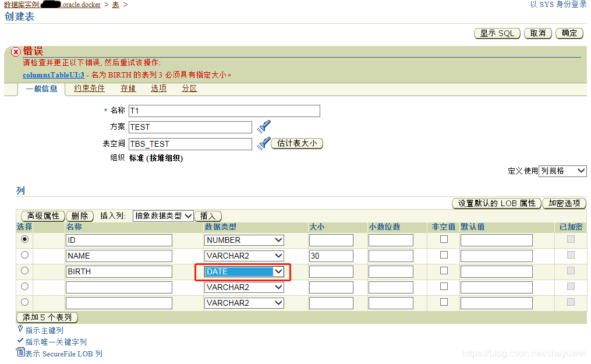Focus the table name field containing T1
The height and width of the screenshot is (364, 591).
pos(224,111)
